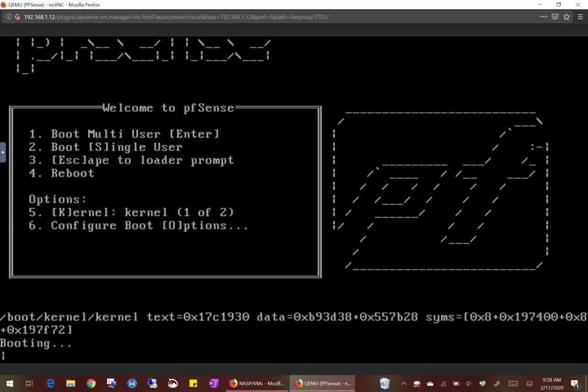Bookmark this page with the star icon
Viewport: 588px width, 392px height.
(566, 17)
